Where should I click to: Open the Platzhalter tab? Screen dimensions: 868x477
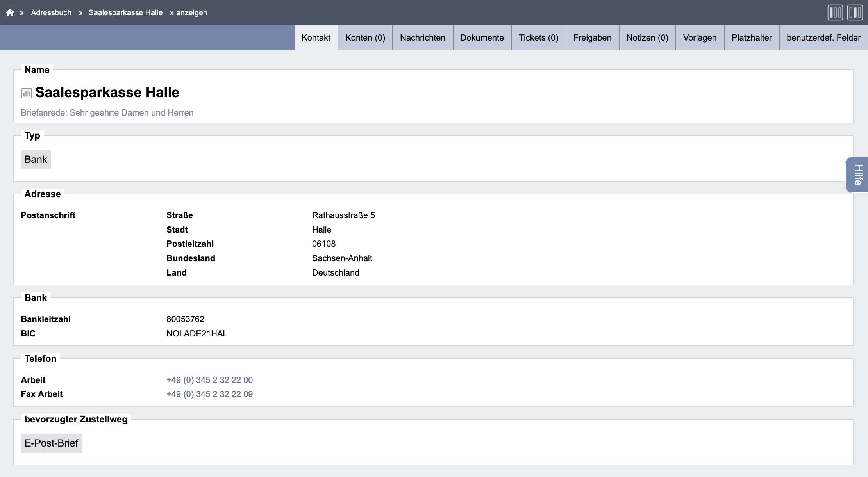point(752,37)
